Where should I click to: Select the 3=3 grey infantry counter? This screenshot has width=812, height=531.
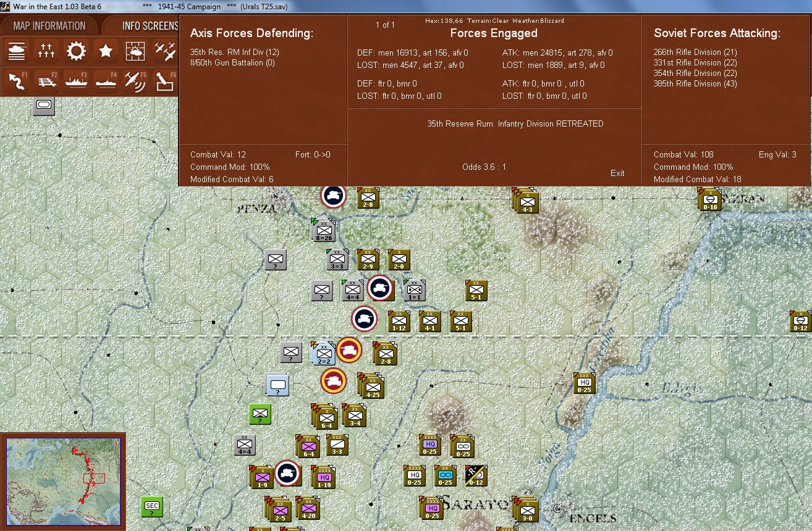[337, 259]
